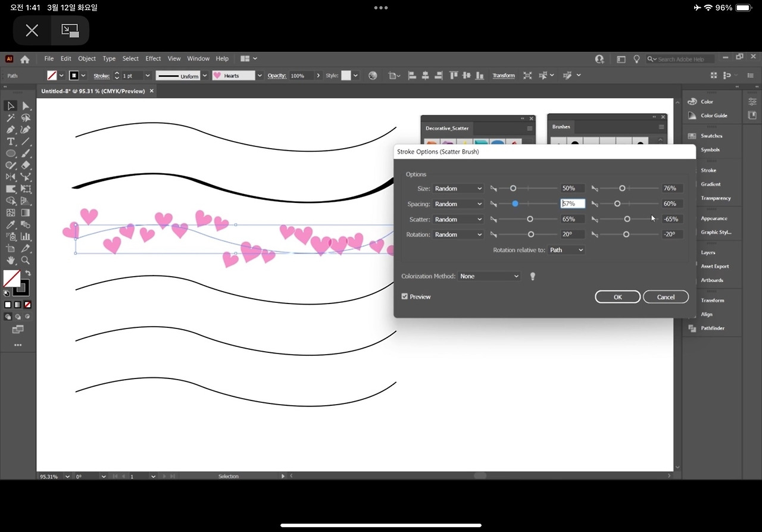Viewport: 762px width, 532px height.
Task: Toggle the Draw Behind mode
Action: click(18, 317)
